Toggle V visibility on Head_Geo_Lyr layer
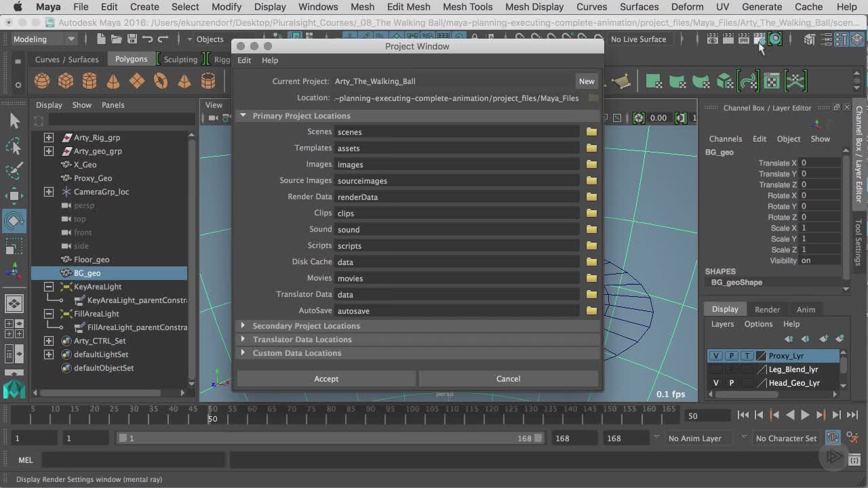 [716, 383]
